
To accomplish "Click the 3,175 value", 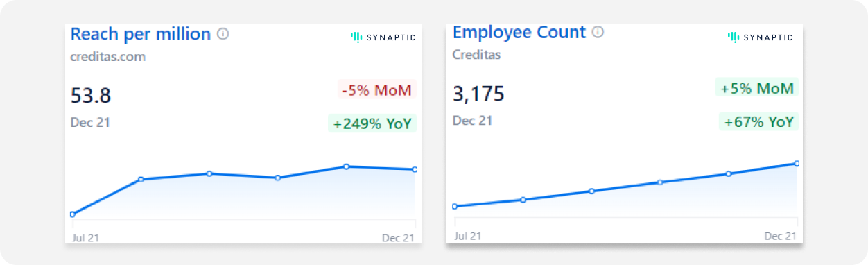I will (478, 94).
